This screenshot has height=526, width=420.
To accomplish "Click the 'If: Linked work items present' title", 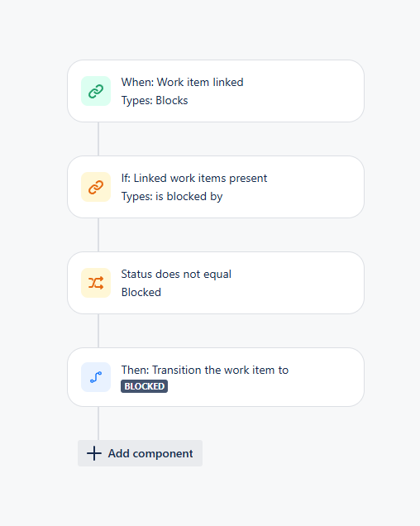I will coord(194,178).
